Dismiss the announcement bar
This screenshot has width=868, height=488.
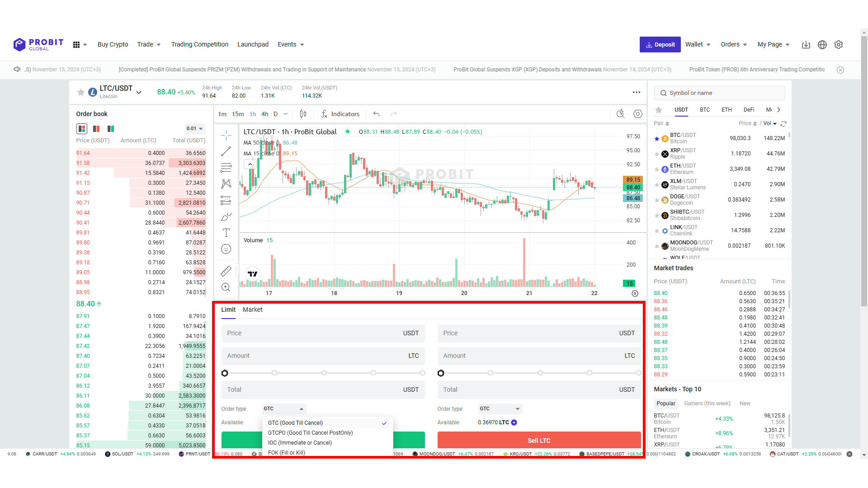pos(840,70)
